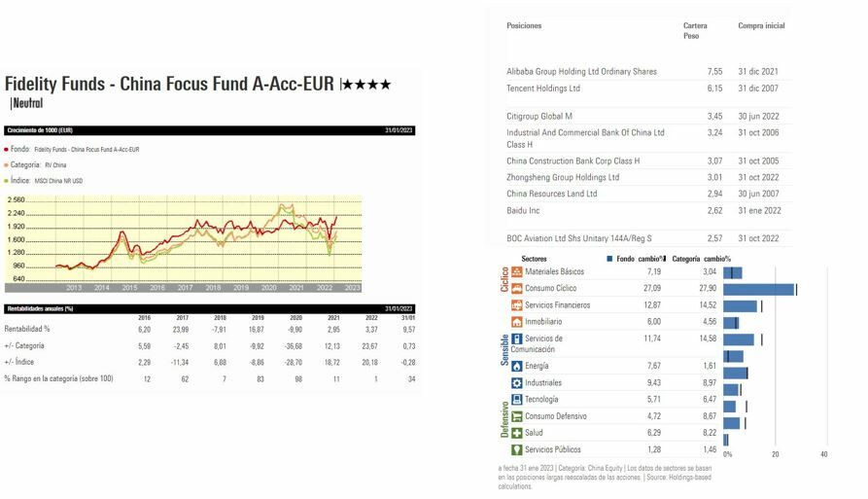The height and width of the screenshot is (499, 868).
Task: Click the Salud cross icon
Action: pyautogui.click(x=517, y=433)
